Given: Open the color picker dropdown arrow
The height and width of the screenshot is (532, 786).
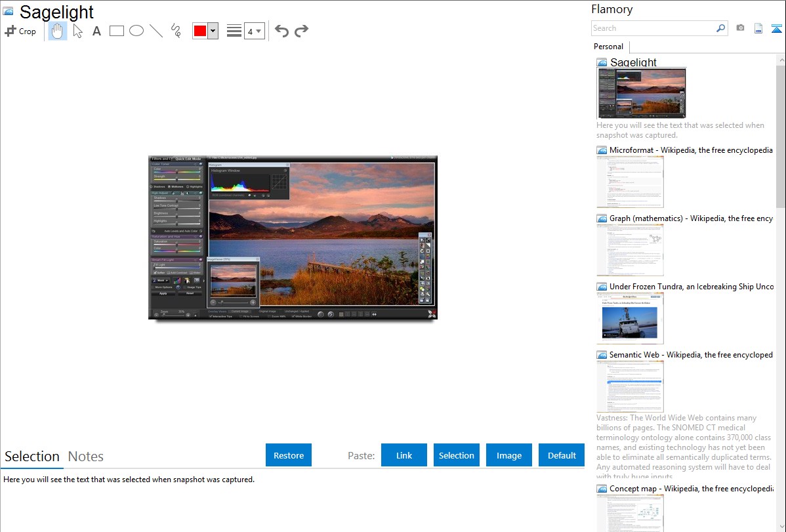Looking at the screenshot, I should (x=213, y=31).
